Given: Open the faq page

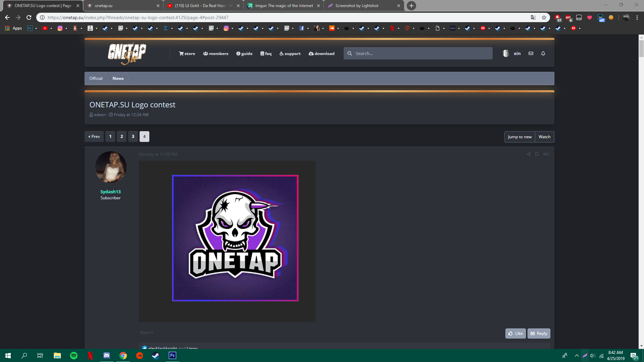Looking at the screenshot, I should point(266,54).
